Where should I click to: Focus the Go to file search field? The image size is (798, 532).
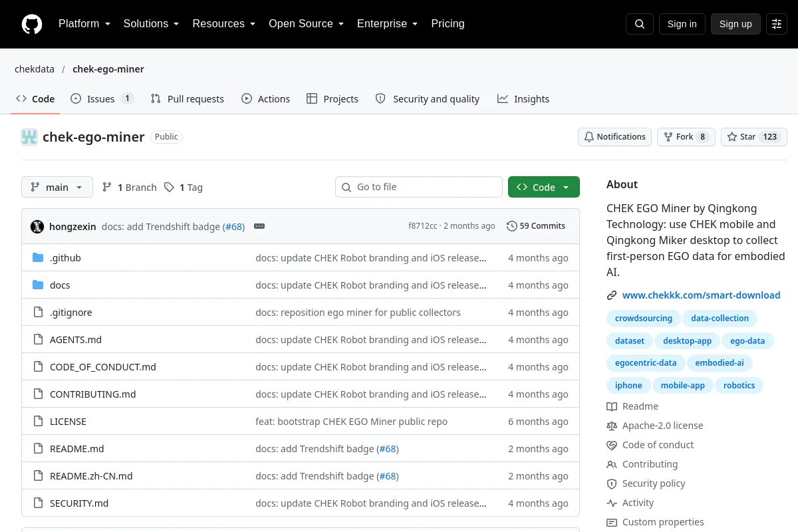(x=419, y=188)
